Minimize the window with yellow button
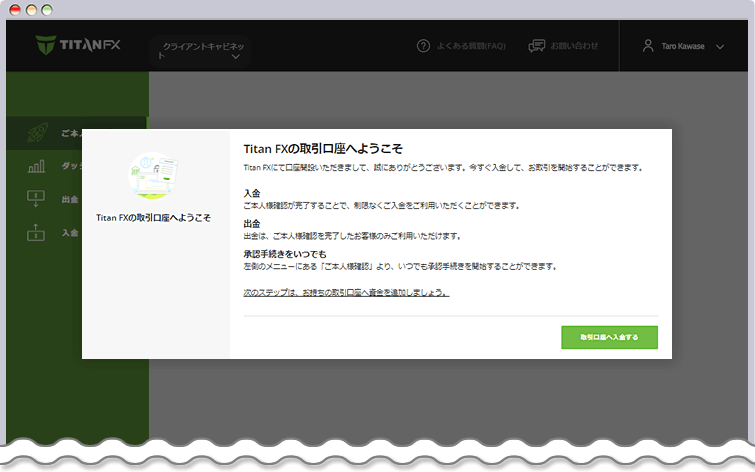Viewport: 755px width, 472px height. pyautogui.click(x=31, y=10)
